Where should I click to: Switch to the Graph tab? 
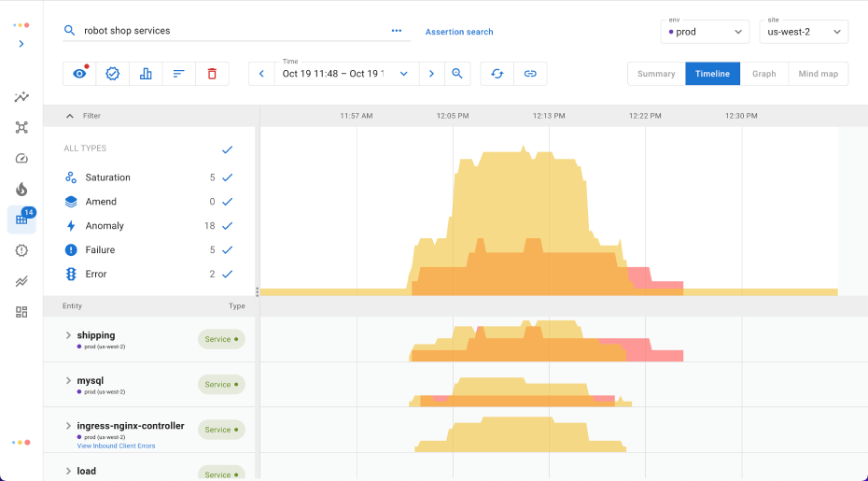pyautogui.click(x=763, y=74)
